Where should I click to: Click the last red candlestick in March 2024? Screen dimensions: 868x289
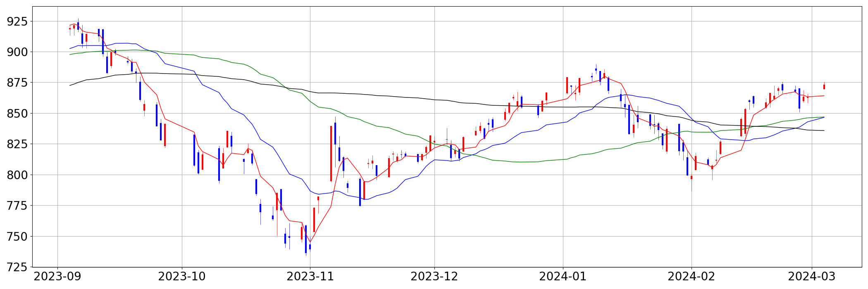(x=824, y=87)
